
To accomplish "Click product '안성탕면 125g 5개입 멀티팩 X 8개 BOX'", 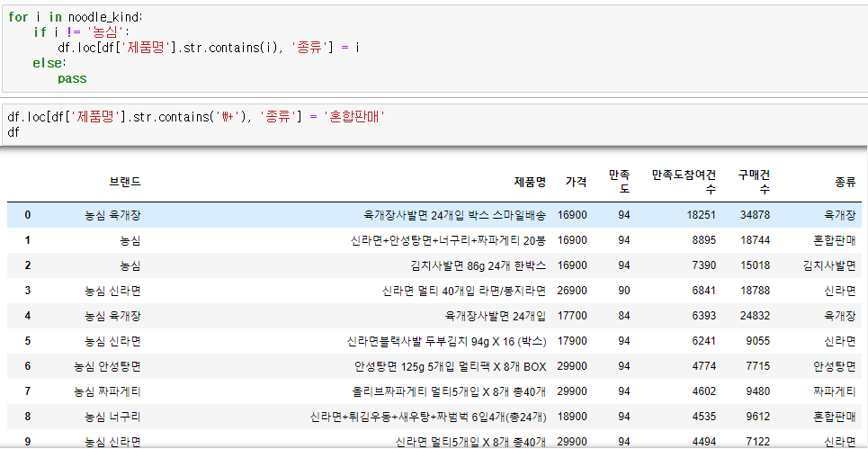I will (450, 366).
